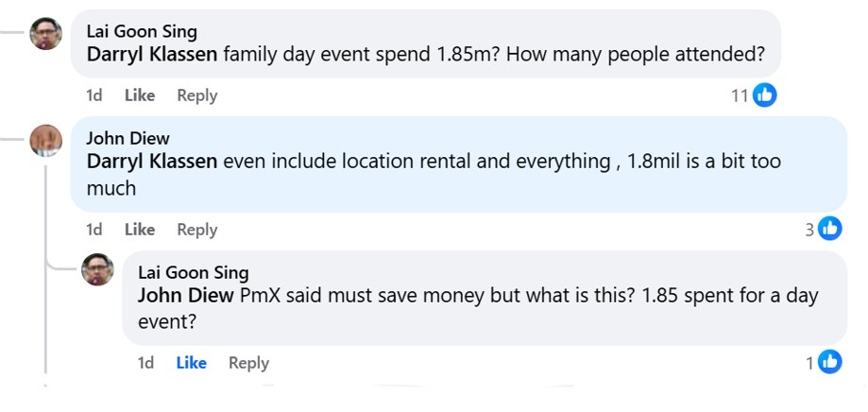Click Lai Goon Sing's avatar on the attendance comment
The height and width of the screenshot is (412, 868).
(46, 34)
